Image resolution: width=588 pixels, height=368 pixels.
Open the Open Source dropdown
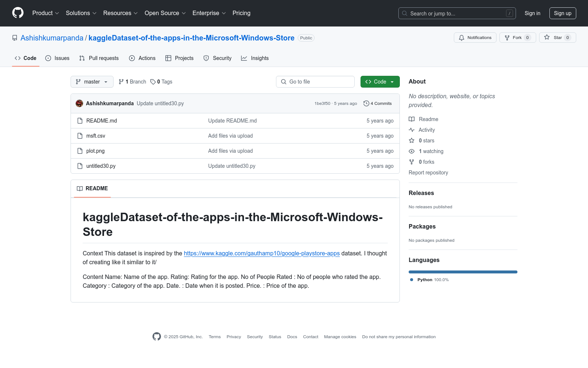point(165,13)
